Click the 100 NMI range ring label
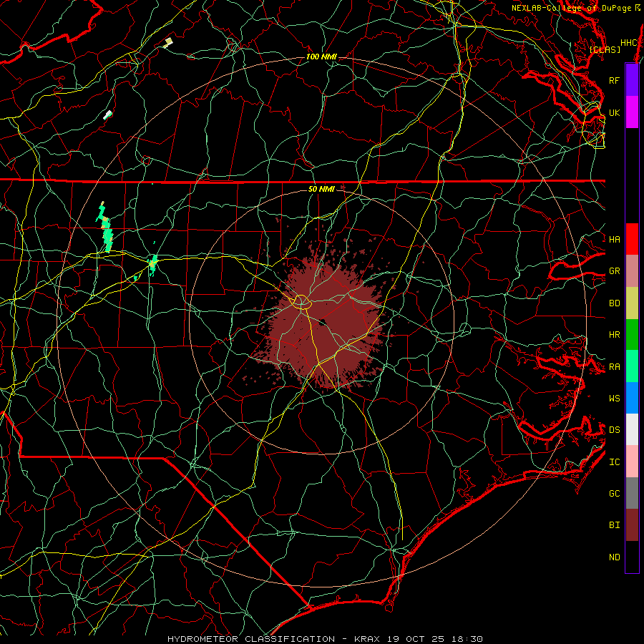 click(321, 57)
